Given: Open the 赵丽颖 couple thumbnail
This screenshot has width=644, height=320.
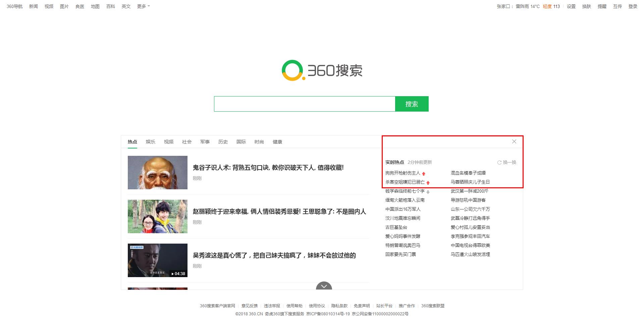Looking at the screenshot, I should click(158, 216).
